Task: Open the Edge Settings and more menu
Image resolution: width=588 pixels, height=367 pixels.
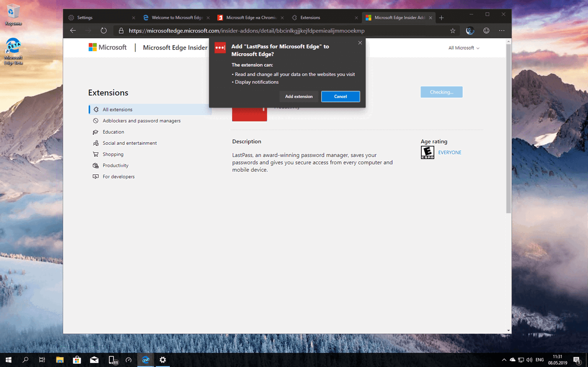Action: pyautogui.click(x=502, y=31)
